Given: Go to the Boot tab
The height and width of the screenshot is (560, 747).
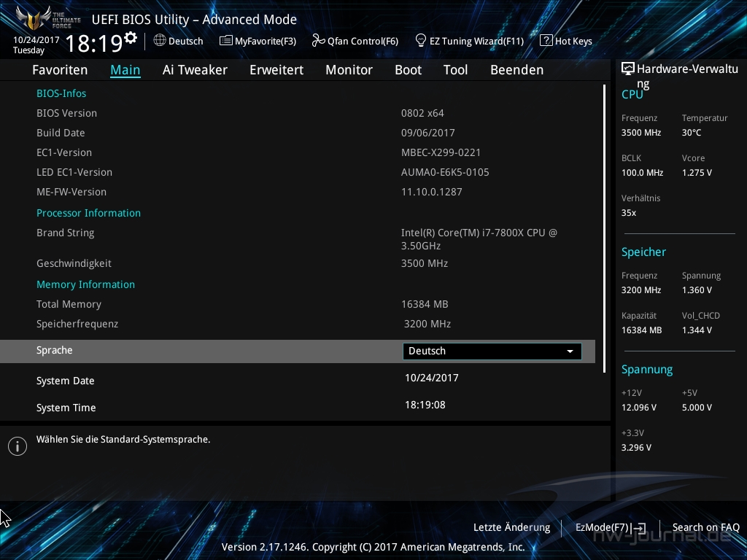Looking at the screenshot, I should (x=409, y=70).
